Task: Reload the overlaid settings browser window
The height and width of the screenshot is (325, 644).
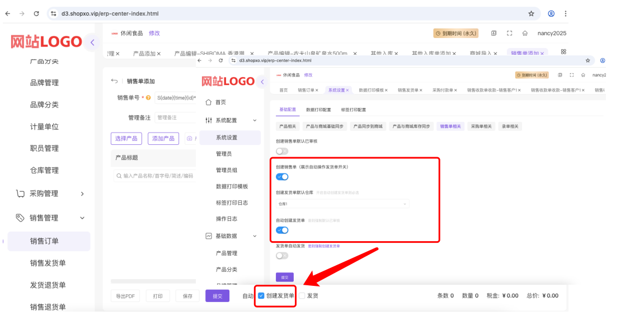Action: pos(220,60)
